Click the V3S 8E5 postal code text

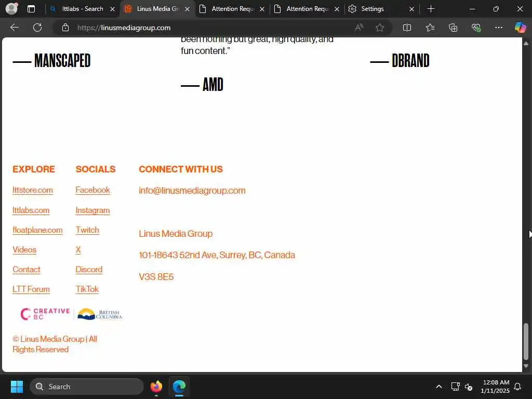tap(156, 276)
